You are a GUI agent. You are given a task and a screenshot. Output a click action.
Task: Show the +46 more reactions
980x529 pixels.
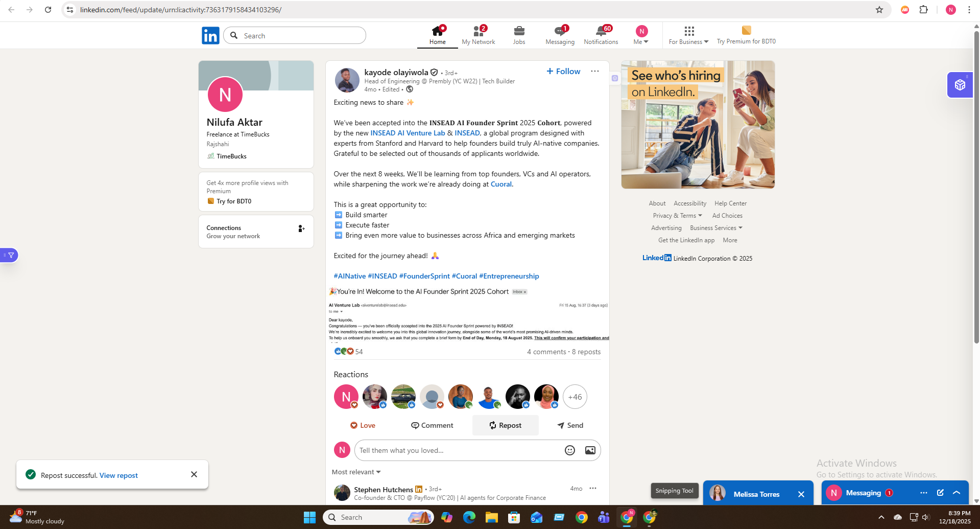575,397
